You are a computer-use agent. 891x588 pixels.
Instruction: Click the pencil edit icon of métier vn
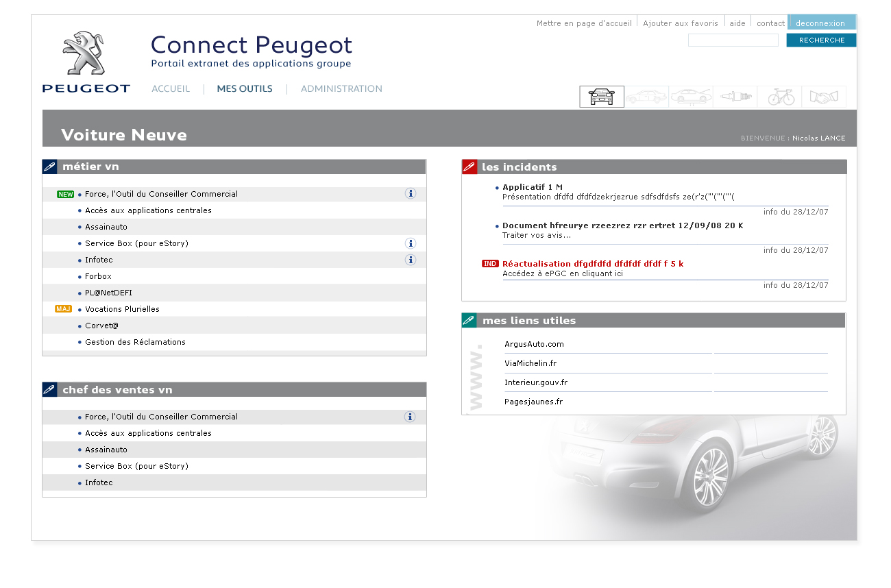49,167
